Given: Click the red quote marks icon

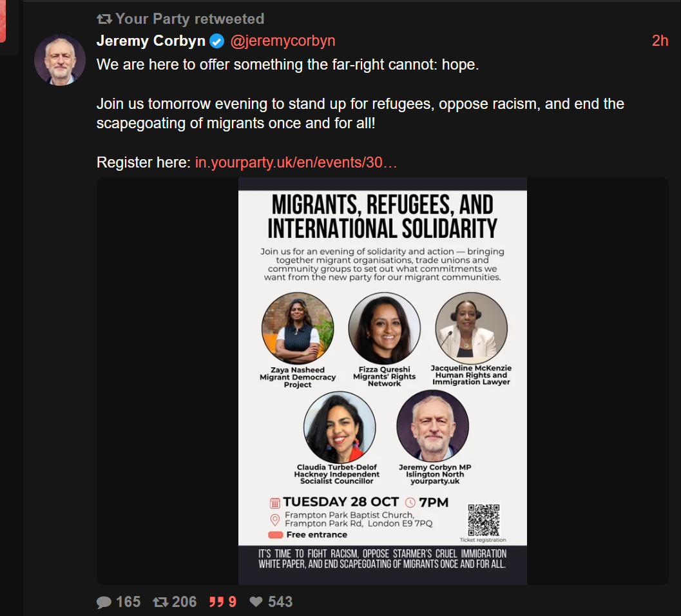Looking at the screenshot, I should pyautogui.click(x=216, y=602).
